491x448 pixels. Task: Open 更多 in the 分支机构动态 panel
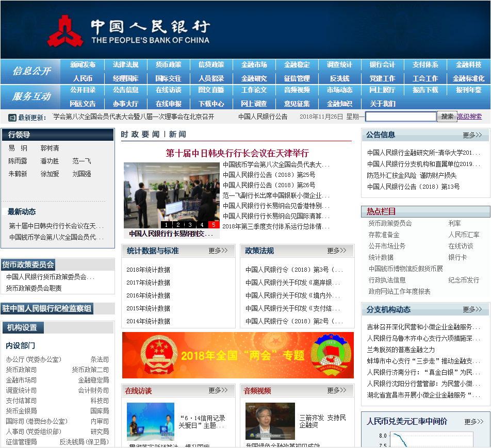(472, 310)
